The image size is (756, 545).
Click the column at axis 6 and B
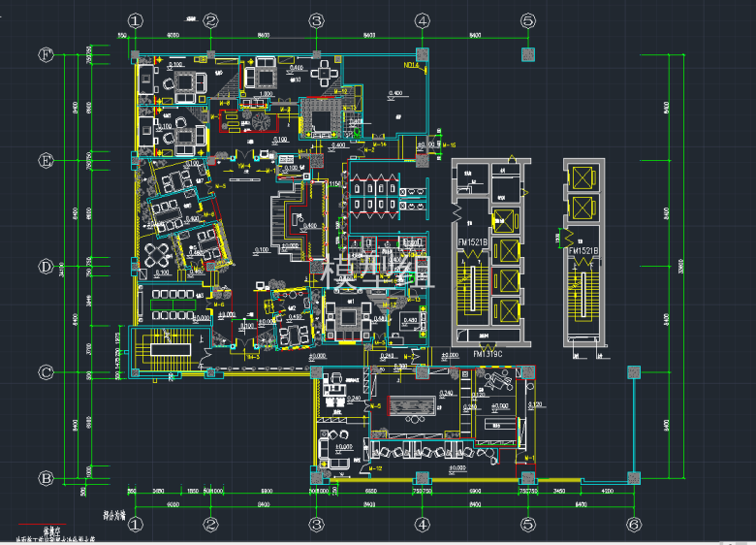pos(634,477)
